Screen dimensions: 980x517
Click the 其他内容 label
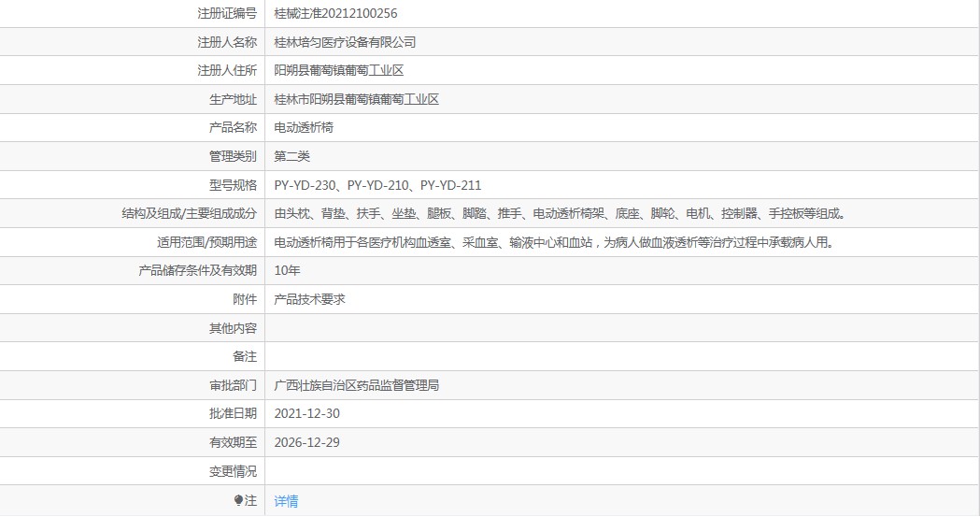233,328
